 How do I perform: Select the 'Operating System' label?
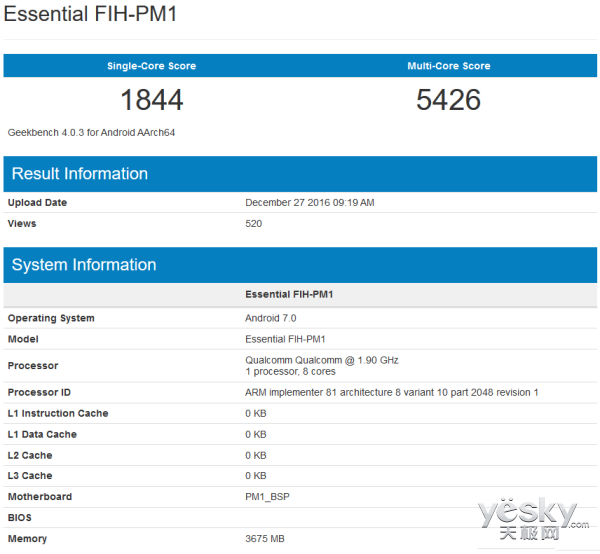click(51, 318)
